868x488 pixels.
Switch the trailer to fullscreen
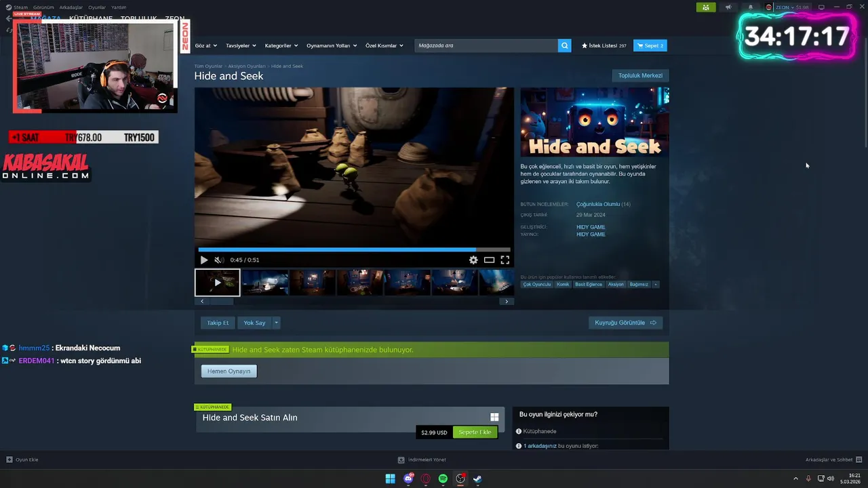pyautogui.click(x=505, y=260)
